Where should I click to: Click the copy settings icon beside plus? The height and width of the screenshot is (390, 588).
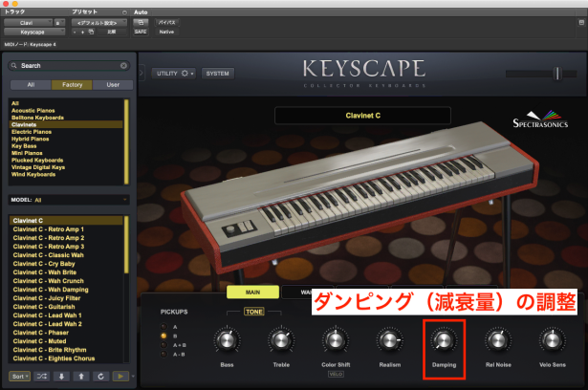tap(91, 32)
